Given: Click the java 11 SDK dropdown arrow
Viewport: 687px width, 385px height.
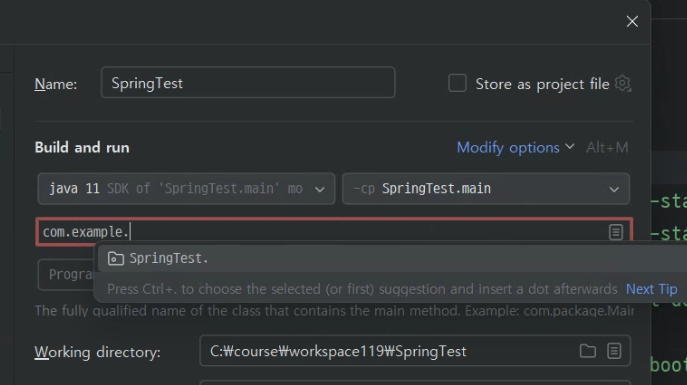Looking at the screenshot, I should (320, 189).
